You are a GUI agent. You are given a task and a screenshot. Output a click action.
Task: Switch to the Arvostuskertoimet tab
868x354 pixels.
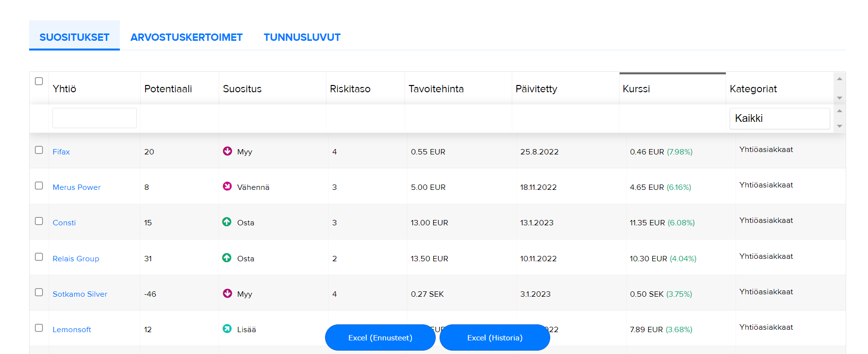click(186, 37)
